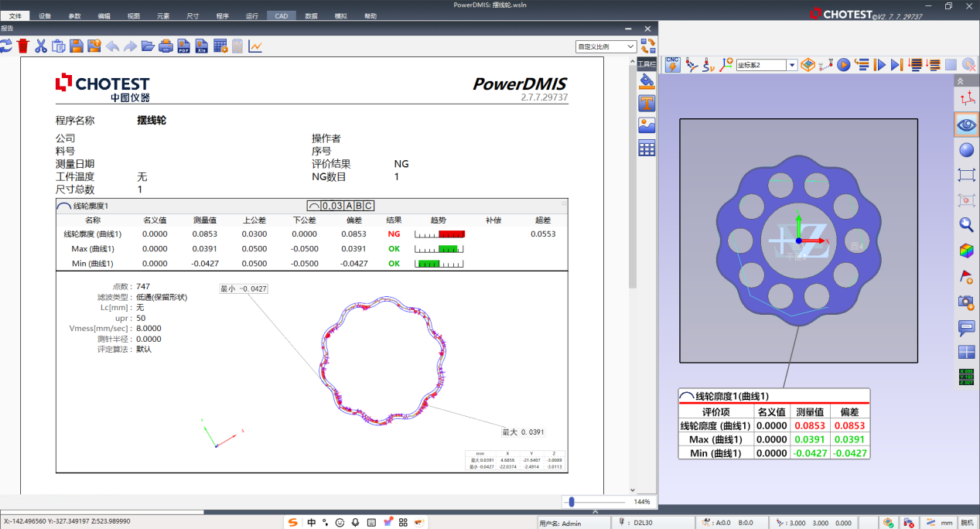The height and width of the screenshot is (529, 980).
Task: Collapse the CAD sidebar with double chevron
Action: click(x=961, y=81)
